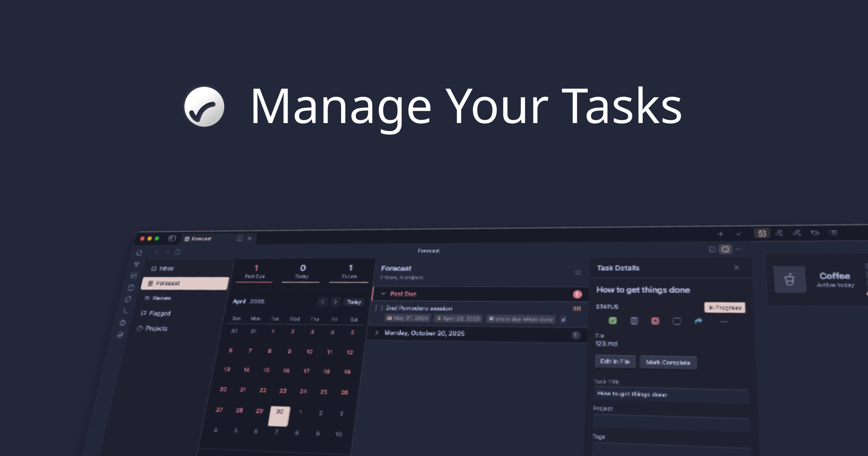Image resolution: width=868 pixels, height=456 pixels.
Task: Select day 31 in the calendar's first row
Action: (253, 331)
